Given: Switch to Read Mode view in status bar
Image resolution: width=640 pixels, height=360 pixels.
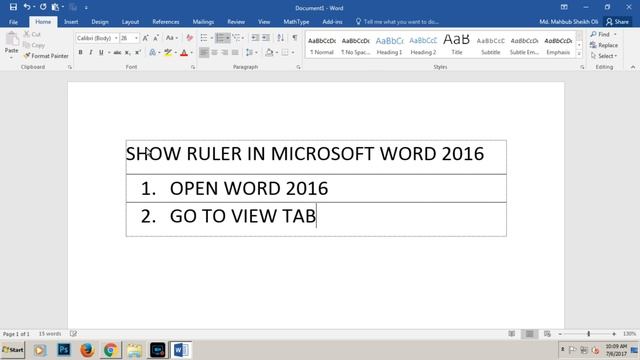Looking at the screenshot, I should (512, 334).
